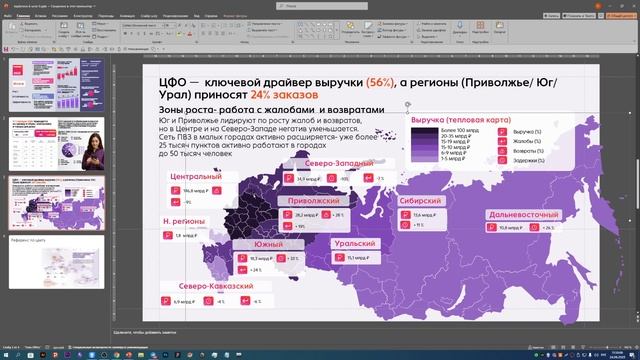640x360 pixels.
Task: Click the taskbar search magnifier icon
Action: click(x=18, y=355)
